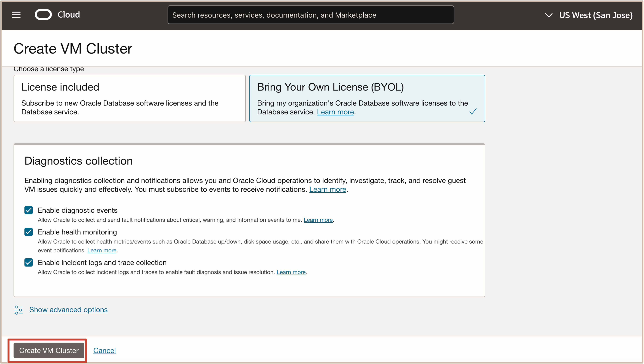Open the hamburger navigation menu
The height and width of the screenshot is (364, 644).
(16, 15)
